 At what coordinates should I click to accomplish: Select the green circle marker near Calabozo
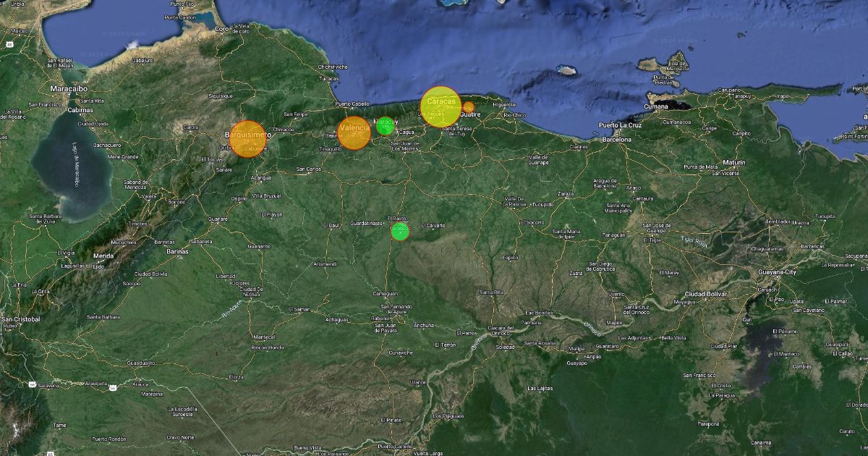400,232
